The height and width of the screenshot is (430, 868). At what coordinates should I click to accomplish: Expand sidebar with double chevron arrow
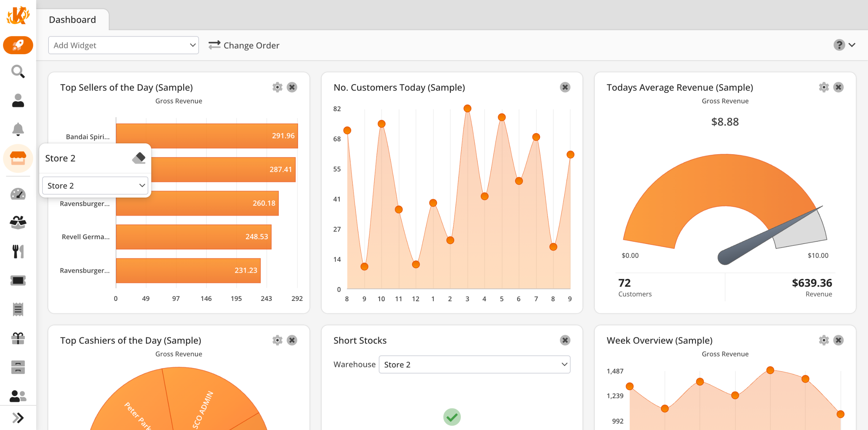coord(18,418)
